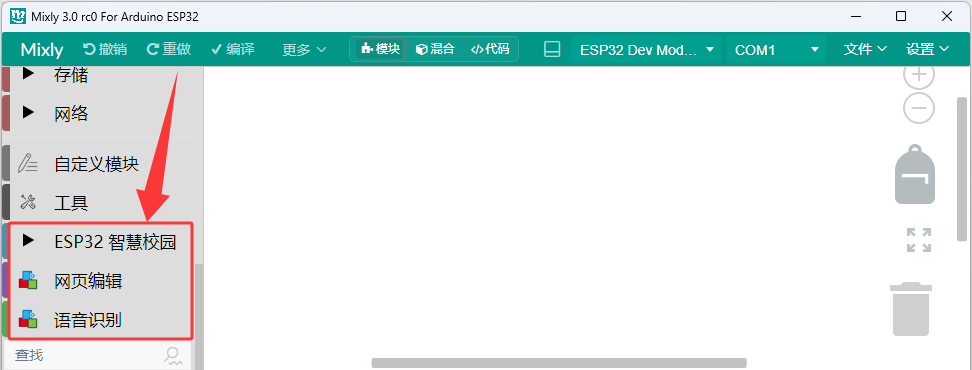972x370 pixels.
Task: Maximize the Mixly window
Action: pos(901,17)
